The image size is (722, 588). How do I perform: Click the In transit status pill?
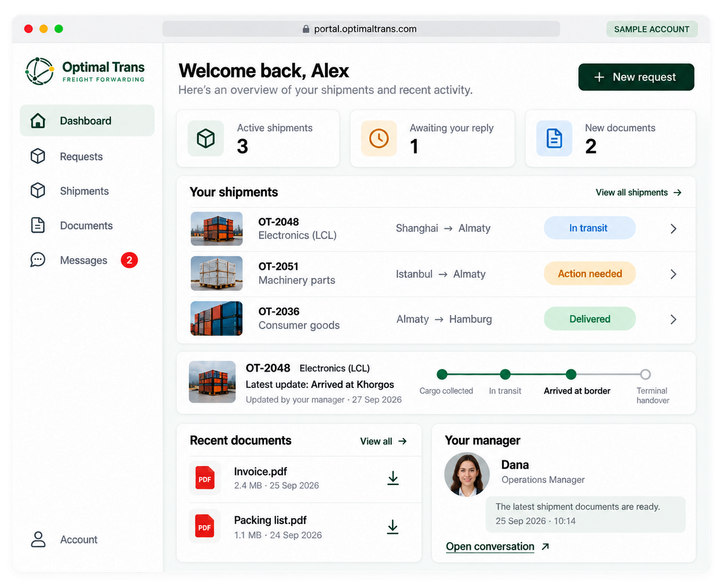click(x=589, y=228)
